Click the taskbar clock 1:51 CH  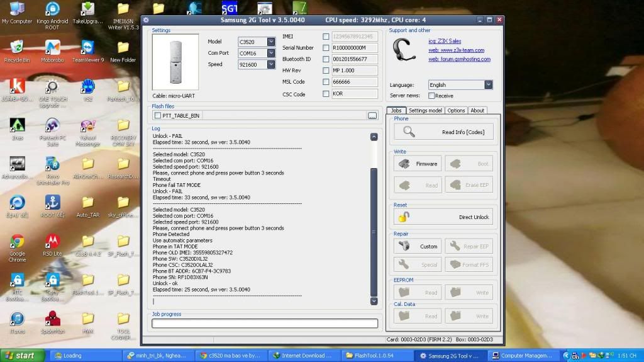tap(627, 356)
